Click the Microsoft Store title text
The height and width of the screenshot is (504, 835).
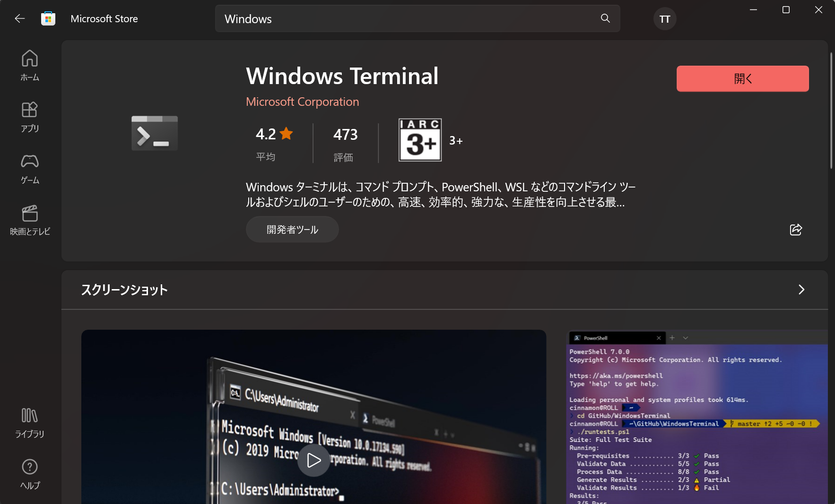coord(104,19)
